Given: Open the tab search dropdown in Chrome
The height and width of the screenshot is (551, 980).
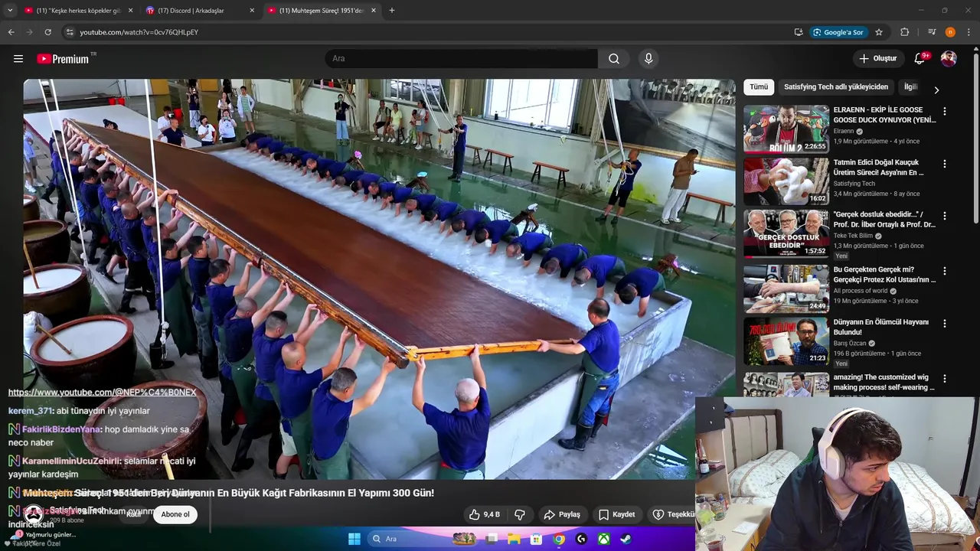Looking at the screenshot, I should [x=9, y=10].
